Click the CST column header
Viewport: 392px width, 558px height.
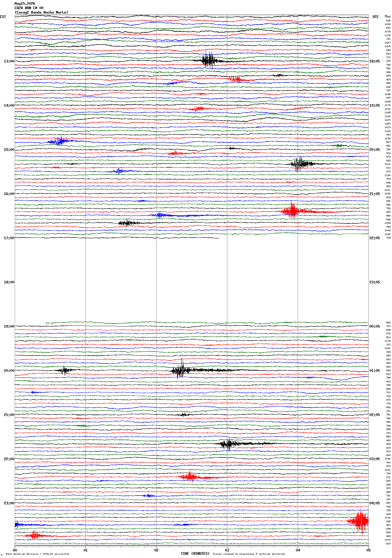[x=3, y=17]
